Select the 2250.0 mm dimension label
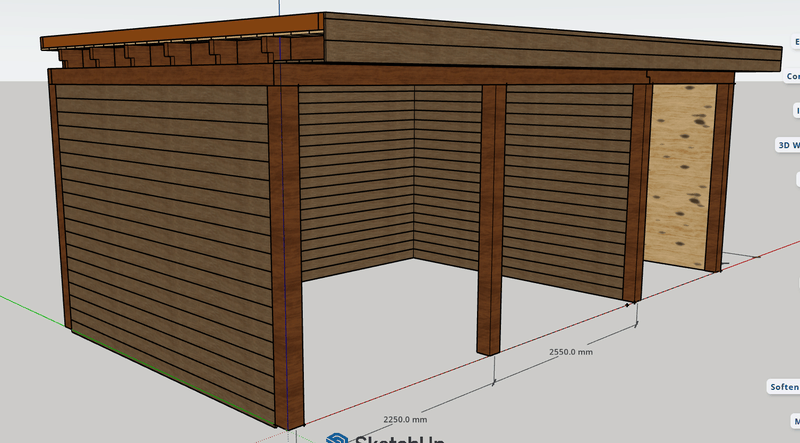This screenshot has height=443, width=800. point(405,420)
